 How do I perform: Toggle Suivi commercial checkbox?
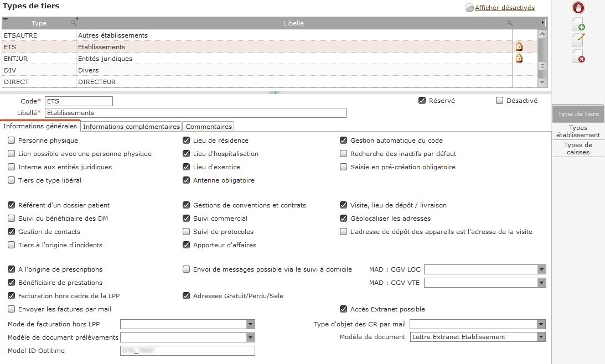click(186, 219)
